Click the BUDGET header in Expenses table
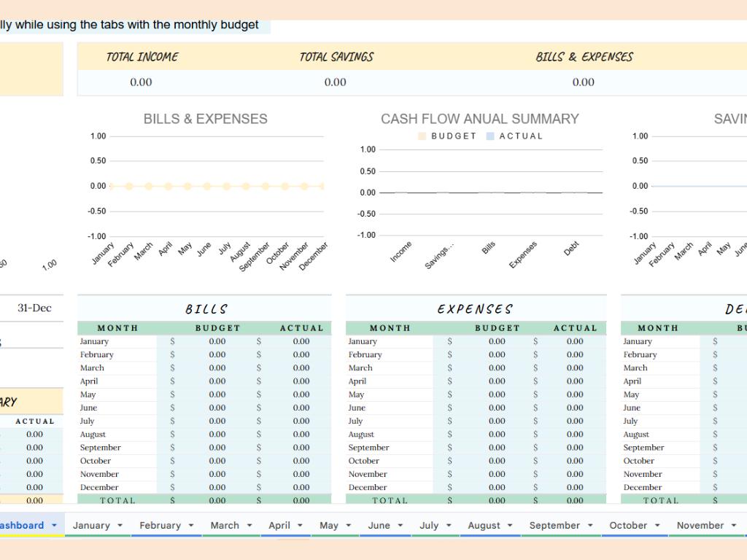Image resolution: width=747 pixels, height=560 pixels. pos(498,328)
